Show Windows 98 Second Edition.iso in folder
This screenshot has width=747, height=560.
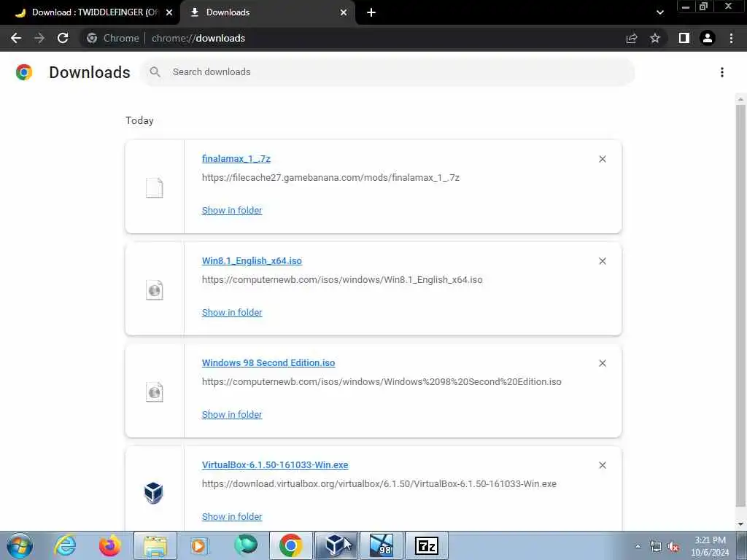[x=231, y=414]
